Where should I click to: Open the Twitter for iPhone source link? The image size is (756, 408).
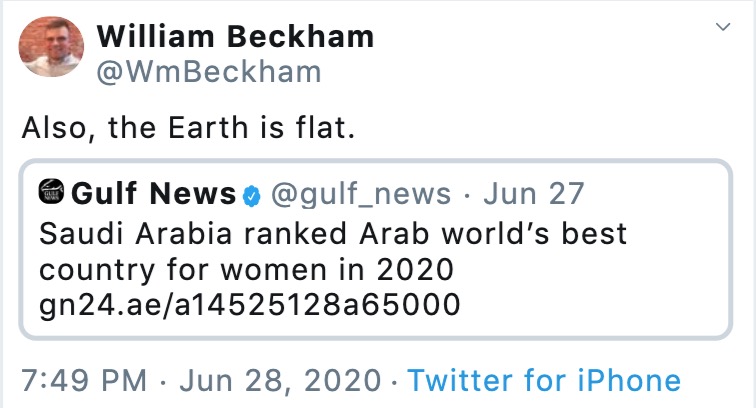[544, 380]
